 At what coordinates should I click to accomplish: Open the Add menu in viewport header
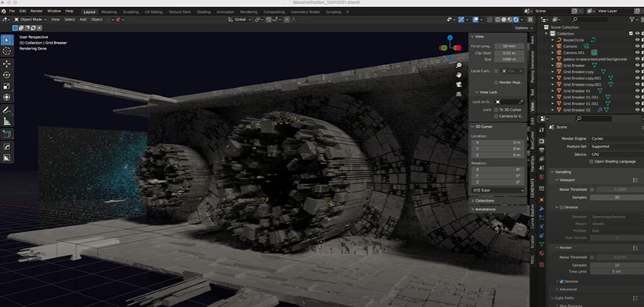click(x=83, y=19)
